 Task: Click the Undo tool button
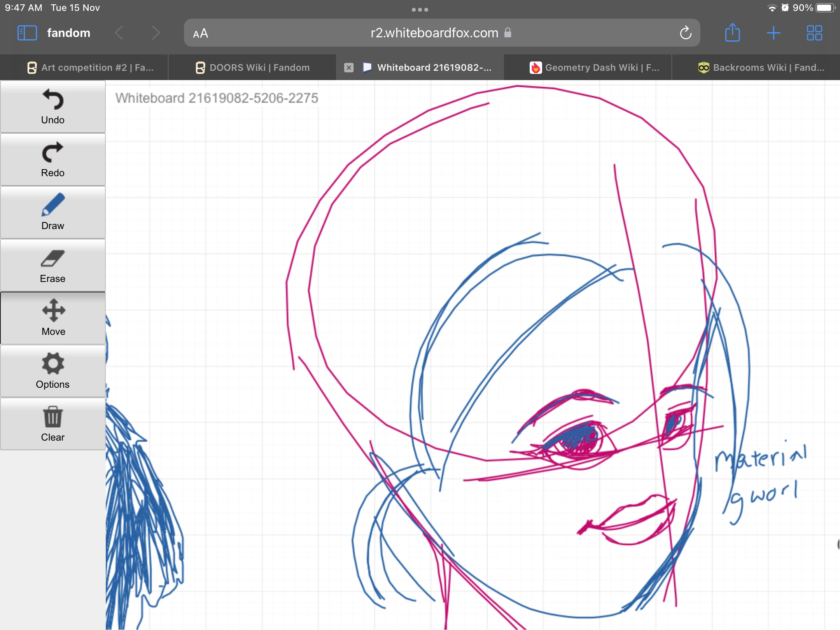point(52,107)
